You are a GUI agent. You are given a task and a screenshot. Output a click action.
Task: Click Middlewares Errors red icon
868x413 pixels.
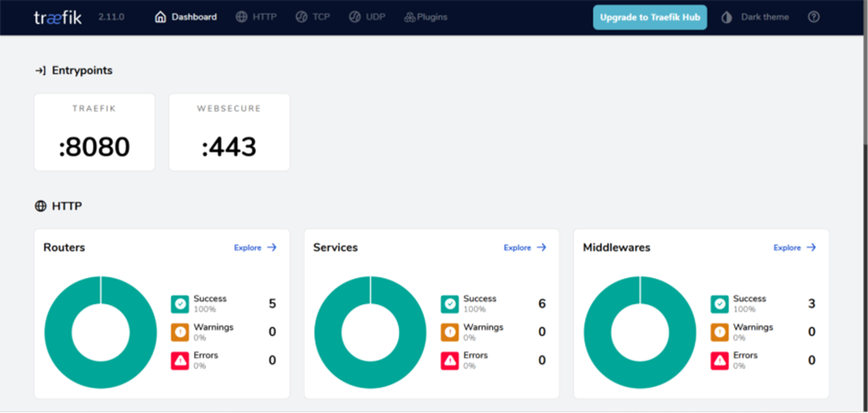pyautogui.click(x=719, y=360)
